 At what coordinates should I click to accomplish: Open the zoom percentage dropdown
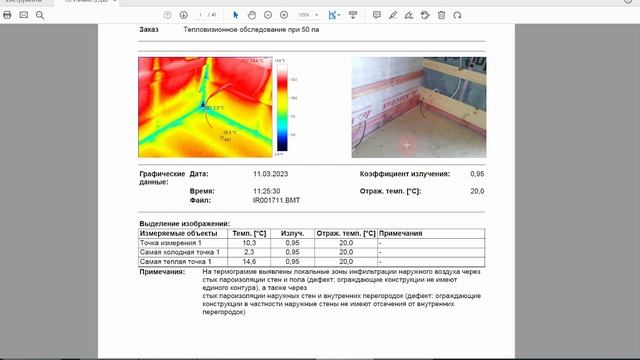click(x=308, y=15)
